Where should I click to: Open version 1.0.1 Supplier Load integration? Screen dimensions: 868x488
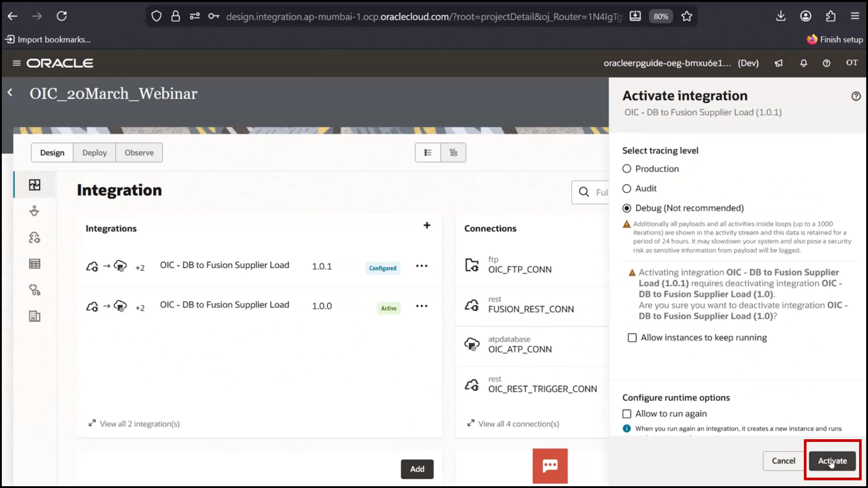click(x=224, y=265)
